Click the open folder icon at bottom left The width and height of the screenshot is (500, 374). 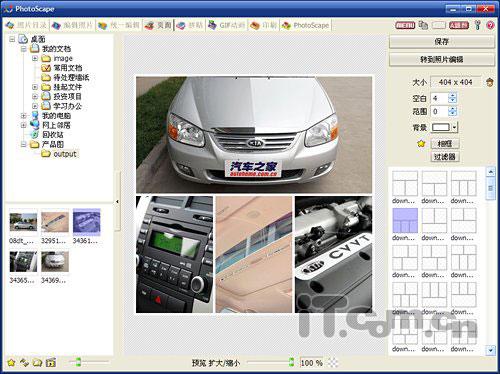pos(37,362)
